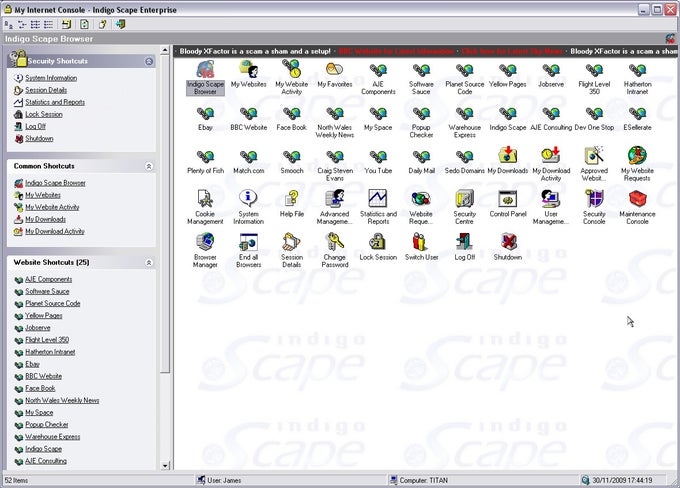The width and height of the screenshot is (680, 488).
Task: Open the My Websites icon in the main pane
Action: coord(248,69)
